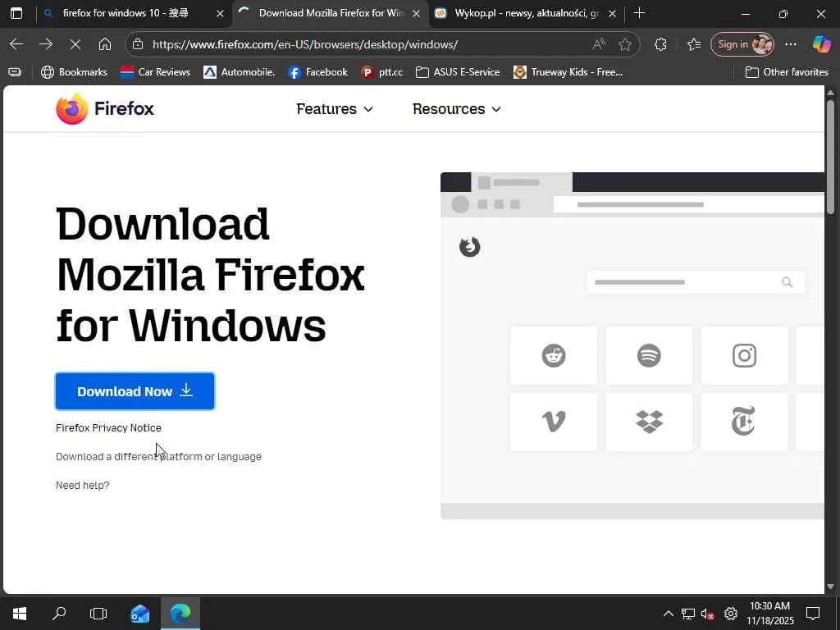Click the Edge icon on taskbar
Screen dimensions: 840x630
point(180,614)
